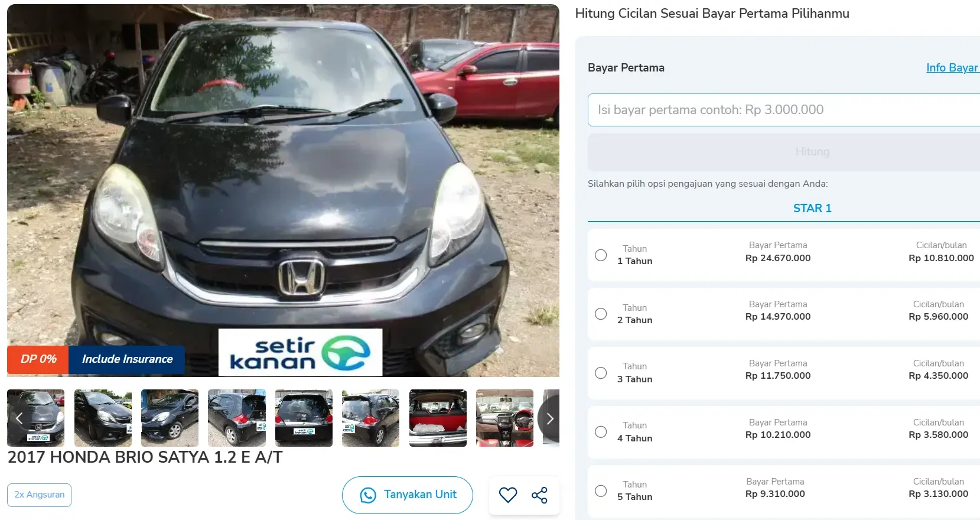Image resolution: width=980 pixels, height=520 pixels.
Task: Select the 5 Tahun installment option
Action: pyautogui.click(x=601, y=491)
